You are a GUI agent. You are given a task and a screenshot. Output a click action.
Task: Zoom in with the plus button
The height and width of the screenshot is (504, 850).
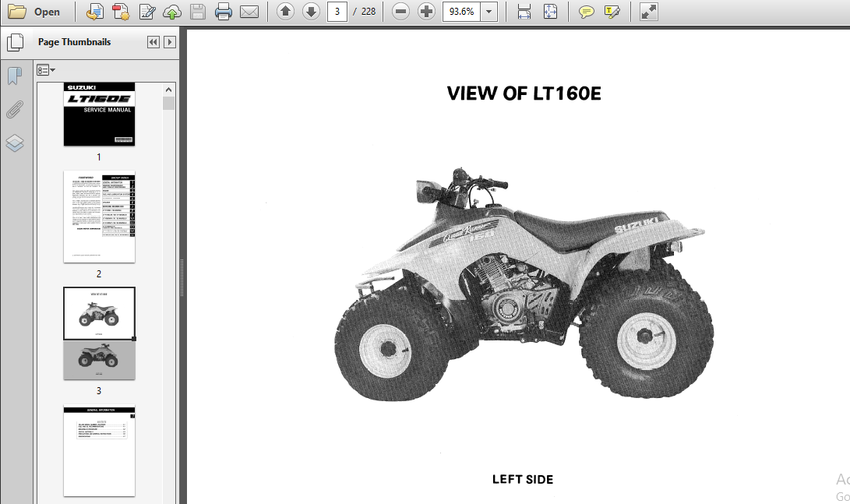[x=427, y=12]
